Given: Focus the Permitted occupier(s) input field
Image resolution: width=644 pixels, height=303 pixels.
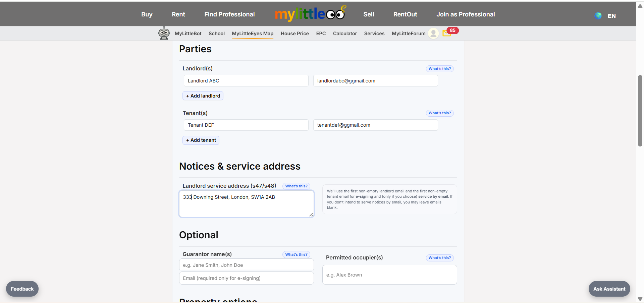Looking at the screenshot, I should pos(389,275).
